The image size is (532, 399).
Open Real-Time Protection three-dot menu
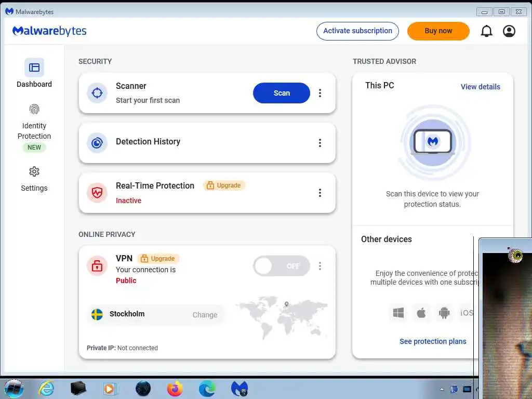click(320, 193)
